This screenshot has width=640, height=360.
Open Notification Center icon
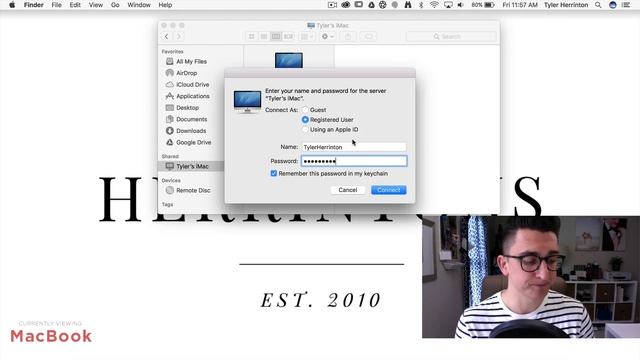tap(626, 5)
